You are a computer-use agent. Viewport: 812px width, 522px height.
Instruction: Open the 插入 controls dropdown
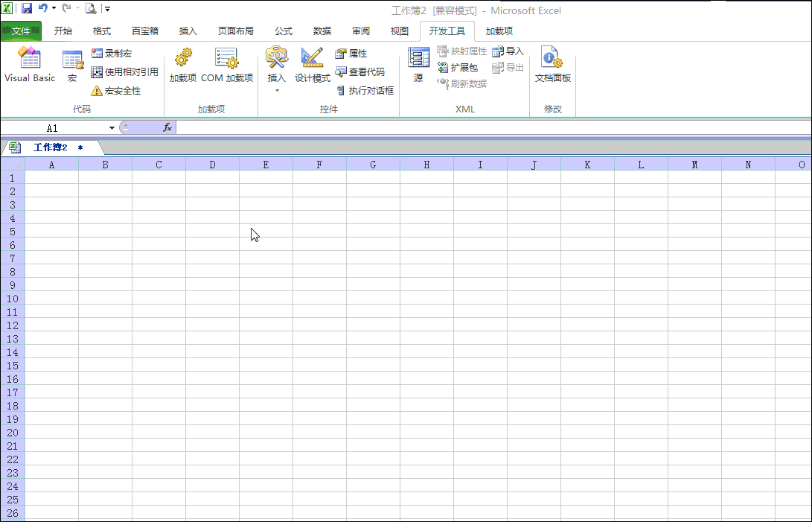coord(276,66)
